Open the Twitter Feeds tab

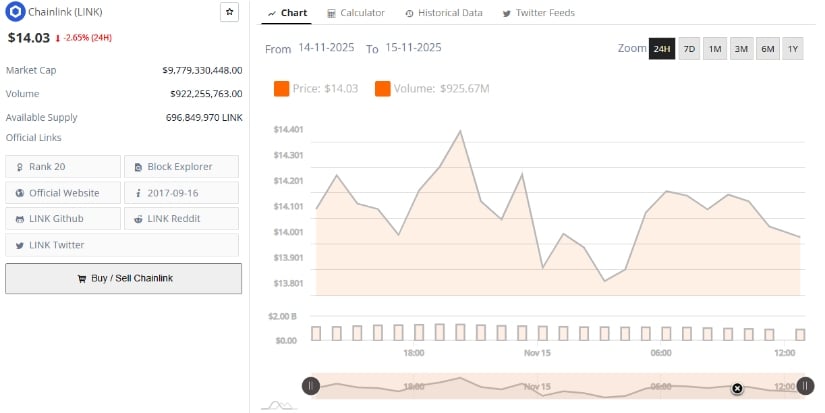[x=538, y=13]
